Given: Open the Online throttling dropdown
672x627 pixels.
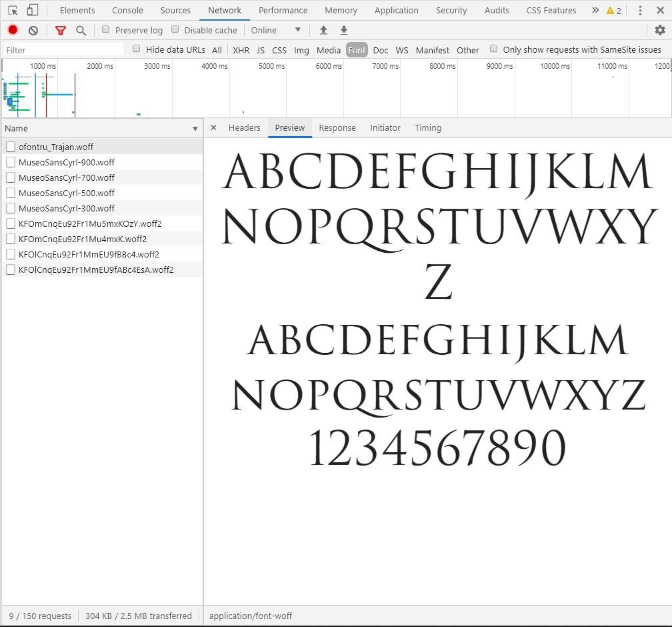Looking at the screenshot, I should point(276,30).
